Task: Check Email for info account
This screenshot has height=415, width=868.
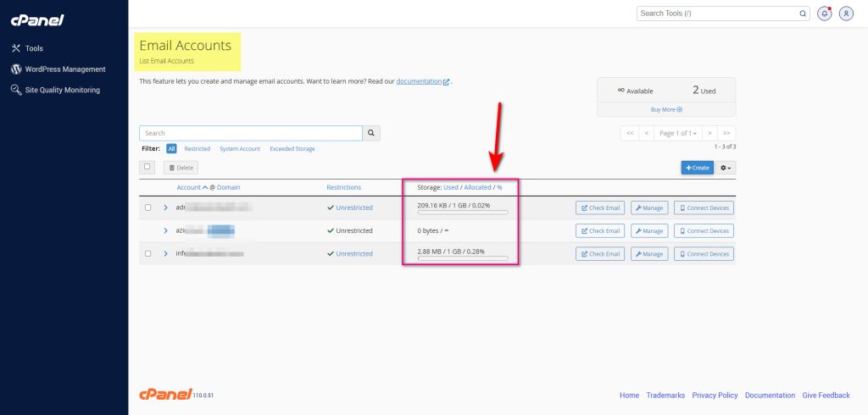Action: [x=600, y=254]
